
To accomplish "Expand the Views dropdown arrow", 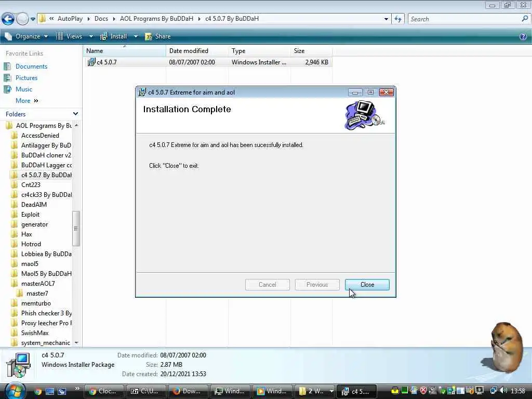I will coord(91,36).
